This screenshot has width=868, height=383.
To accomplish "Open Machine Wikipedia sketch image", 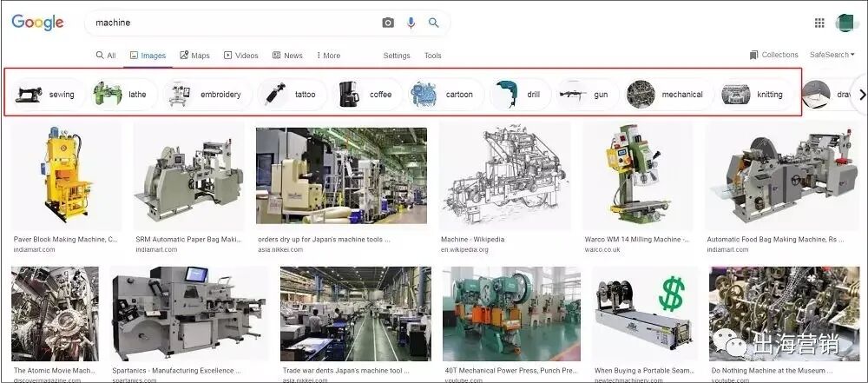I will [504, 175].
